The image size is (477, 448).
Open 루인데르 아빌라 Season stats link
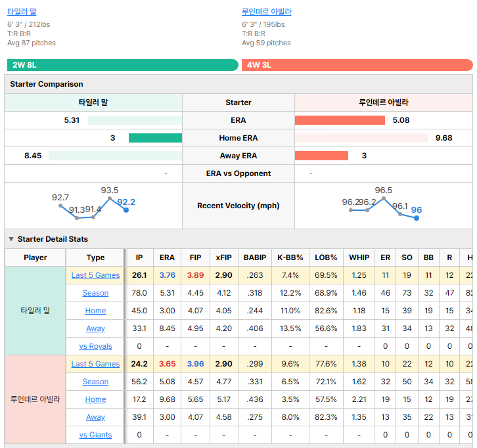tap(95, 382)
